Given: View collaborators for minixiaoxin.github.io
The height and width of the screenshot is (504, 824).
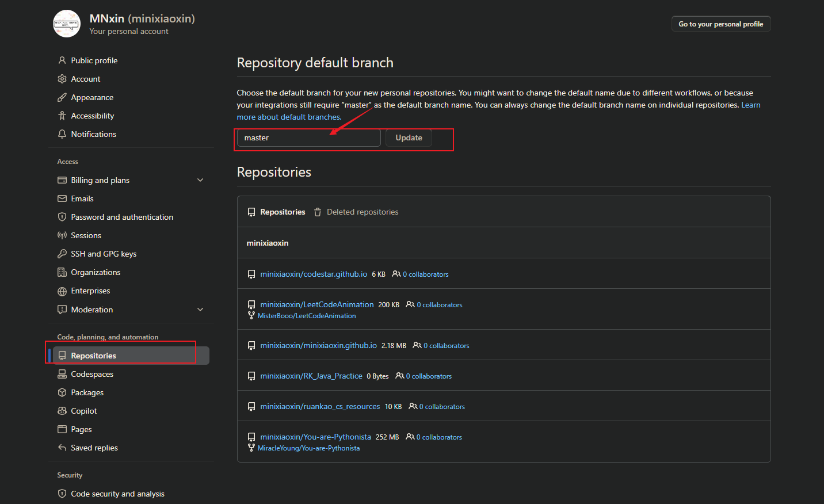Looking at the screenshot, I should click(441, 346).
